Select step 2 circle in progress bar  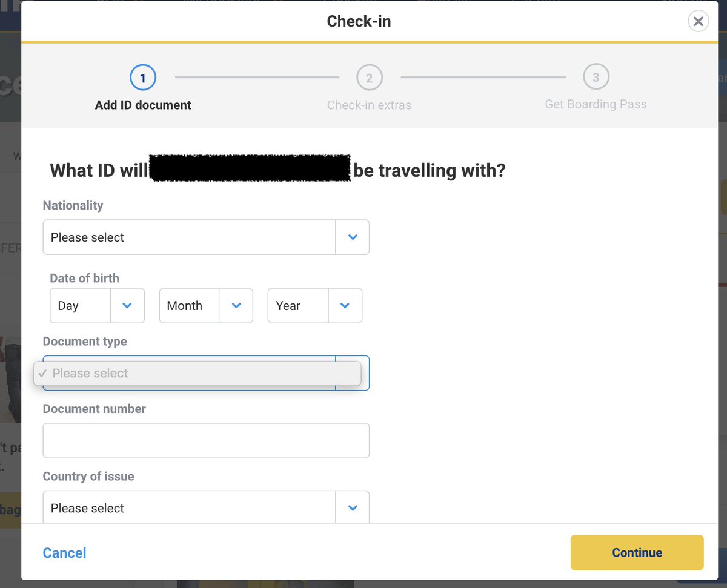point(370,78)
